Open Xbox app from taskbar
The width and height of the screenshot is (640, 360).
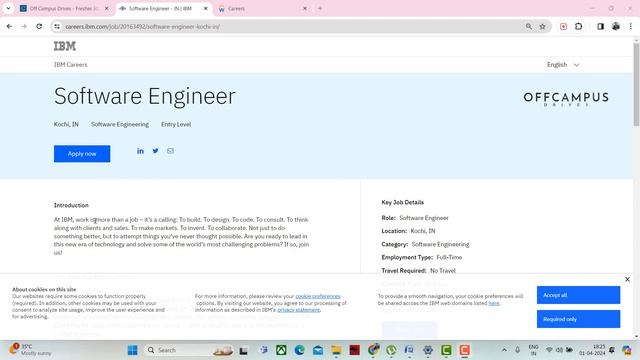pyautogui.click(x=281, y=350)
